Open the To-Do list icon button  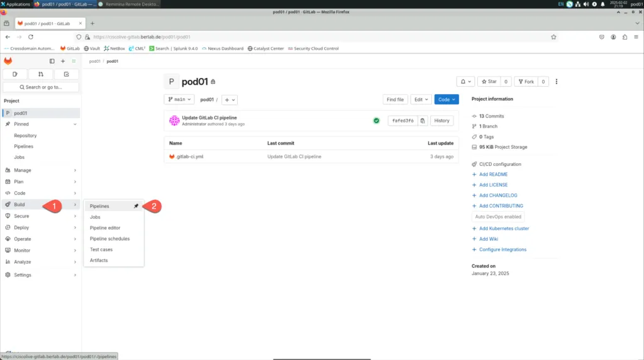(x=67, y=74)
